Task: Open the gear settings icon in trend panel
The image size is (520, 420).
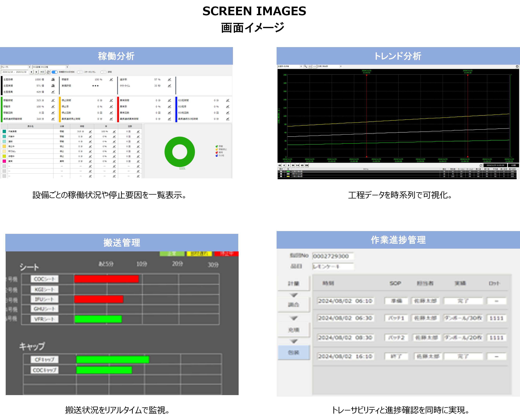Action: 517,66
